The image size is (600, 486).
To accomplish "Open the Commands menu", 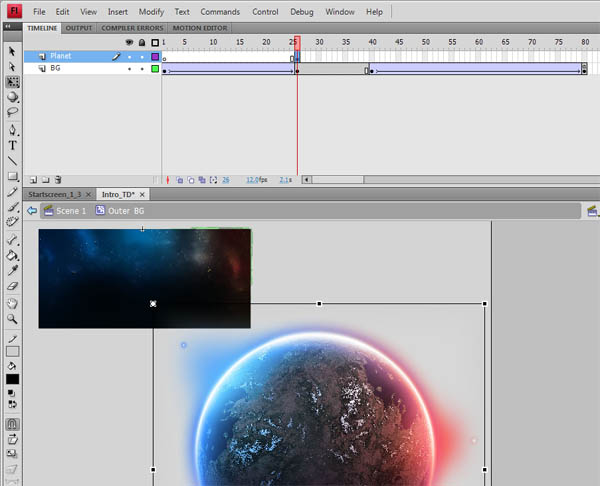I will click(x=220, y=11).
